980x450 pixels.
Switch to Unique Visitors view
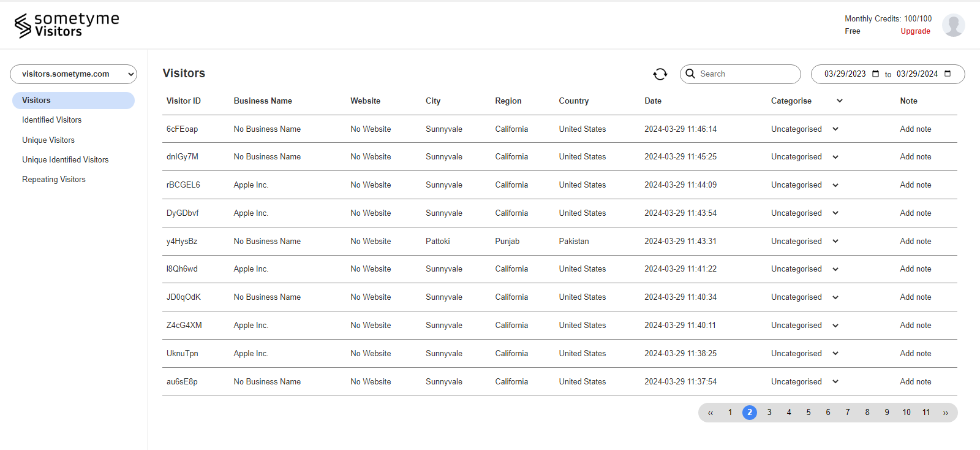point(48,140)
